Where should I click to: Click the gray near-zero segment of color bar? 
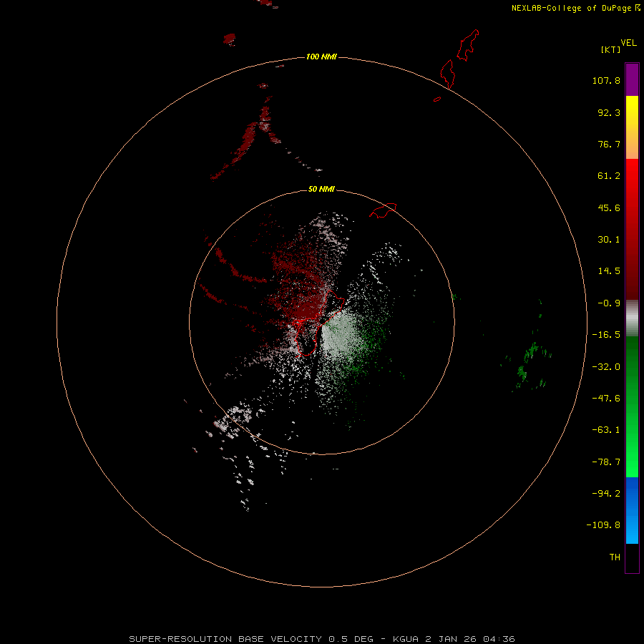[632, 318]
